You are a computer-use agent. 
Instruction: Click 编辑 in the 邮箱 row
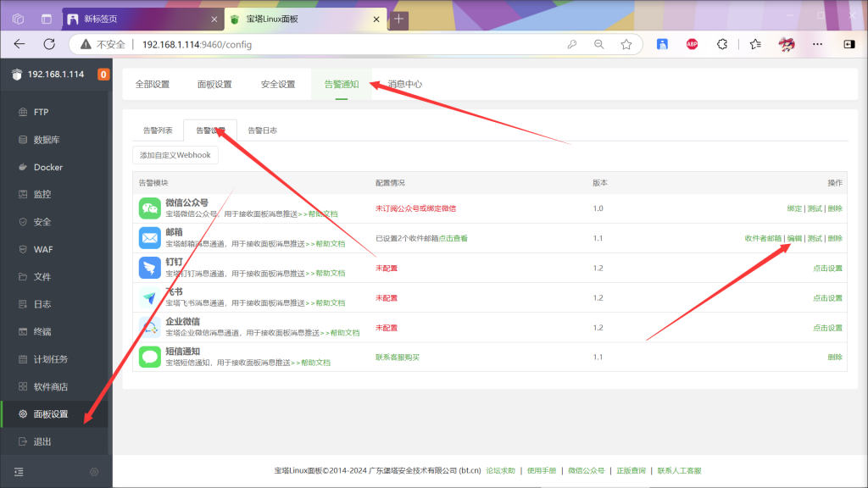click(x=794, y=238)
